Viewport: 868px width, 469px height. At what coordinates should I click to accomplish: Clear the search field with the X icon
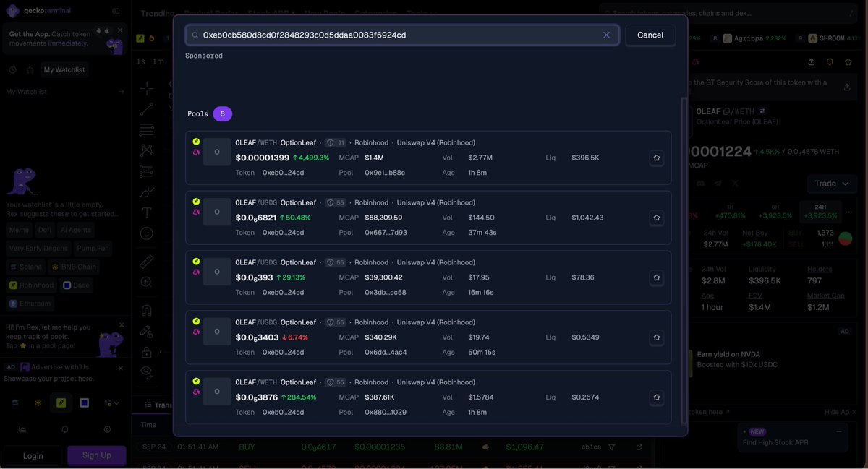tap(606, 35)
